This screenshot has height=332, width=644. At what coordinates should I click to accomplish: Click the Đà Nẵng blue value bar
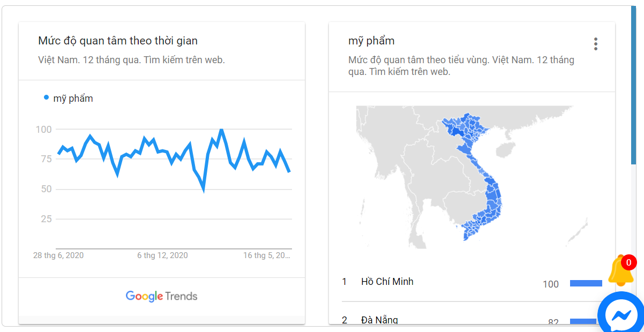pos(583,321)
